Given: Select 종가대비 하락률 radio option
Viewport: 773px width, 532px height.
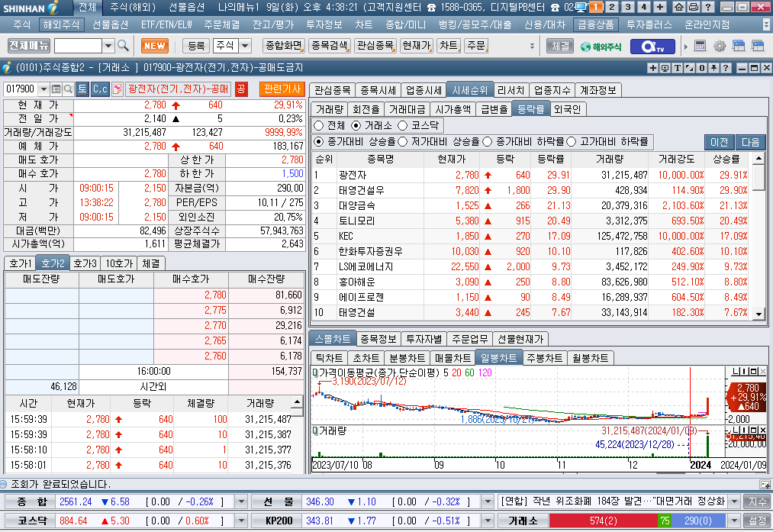Looking at the screenshot, I should 487,141.
